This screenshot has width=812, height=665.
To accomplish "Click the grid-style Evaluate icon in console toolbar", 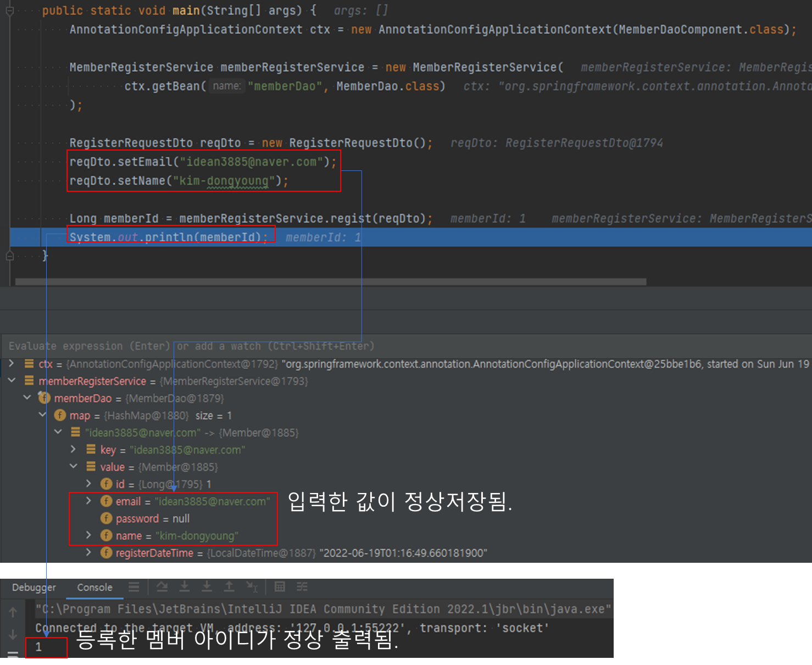I will point(280,587).
